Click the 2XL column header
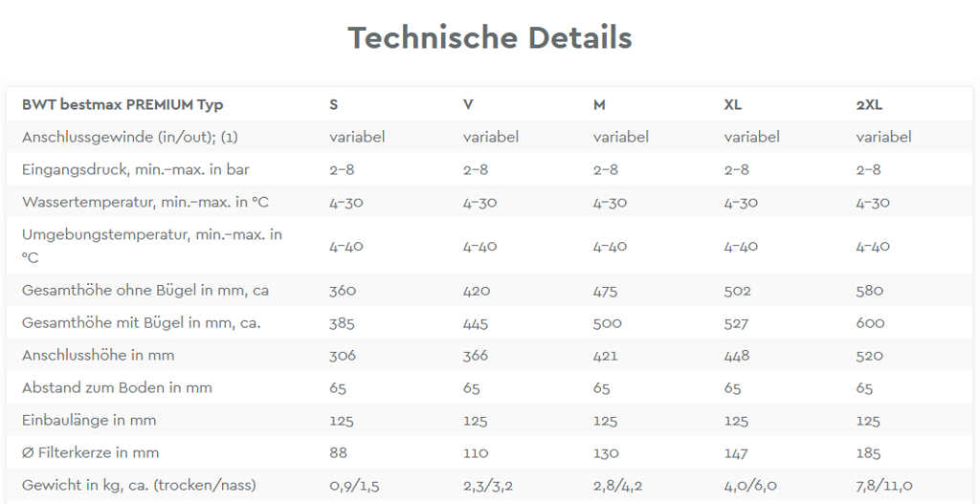The image size is (980, 504). [869, 105]
